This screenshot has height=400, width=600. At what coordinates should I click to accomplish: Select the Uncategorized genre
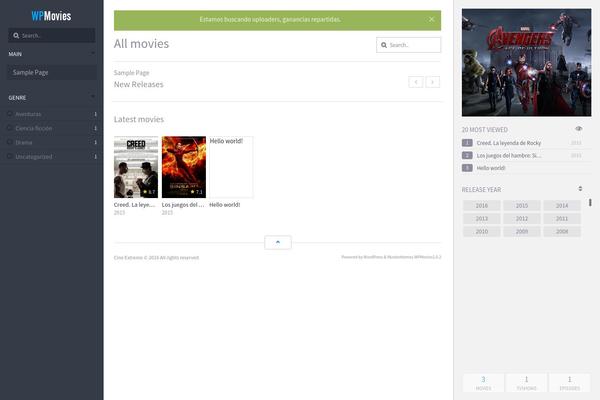(34, 157)
